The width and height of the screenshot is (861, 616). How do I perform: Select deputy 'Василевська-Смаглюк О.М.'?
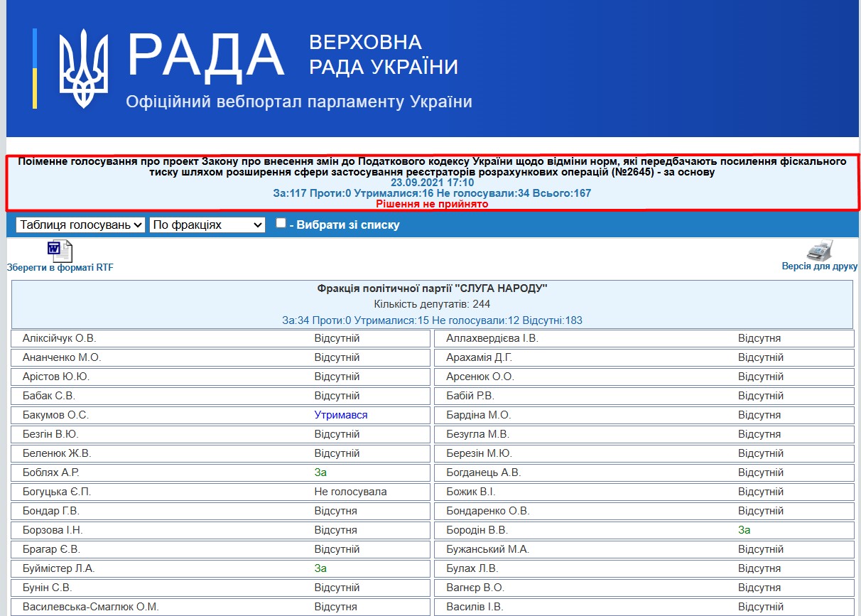click(x=91, y=607)
